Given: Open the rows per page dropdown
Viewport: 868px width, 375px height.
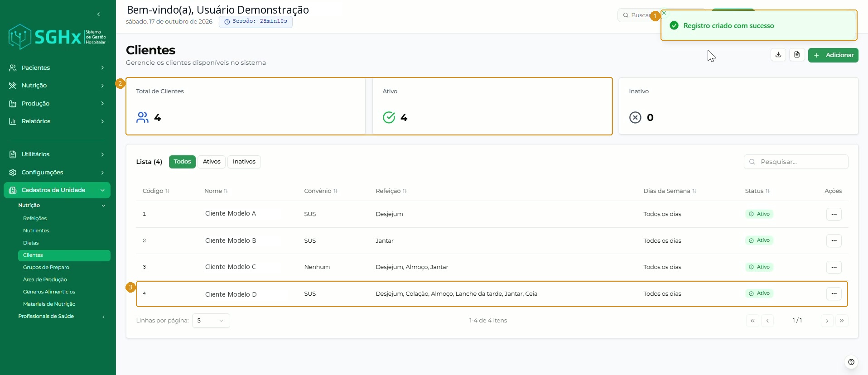Looking at the screenshot, I should pos(211,321).
